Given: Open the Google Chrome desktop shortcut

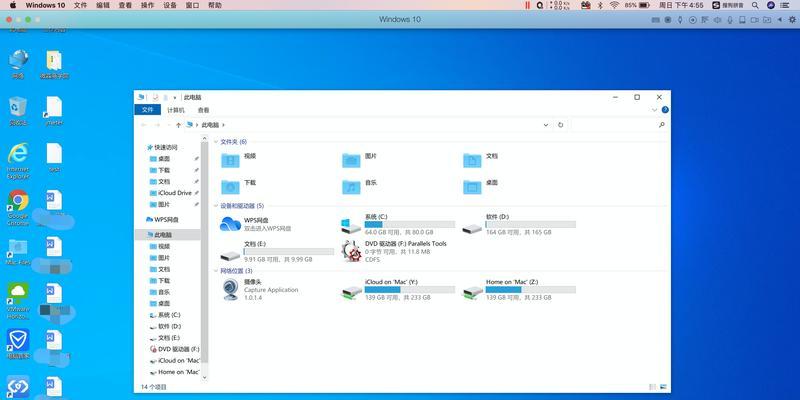Looking at the screenshot, I should tap(18, 207).
